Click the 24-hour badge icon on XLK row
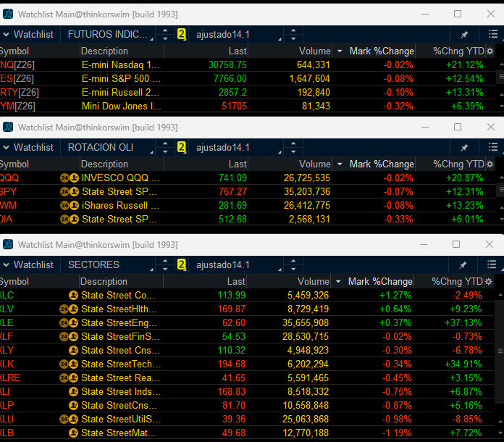504x442 pixels. click(64, 364)
